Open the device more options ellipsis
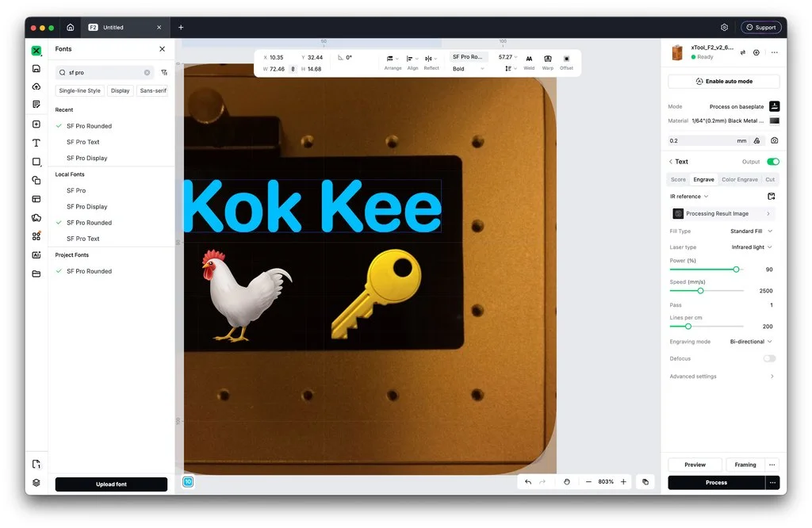Image resolution: width=812 pixels, height=528 pixels. [x=774, y=52]
